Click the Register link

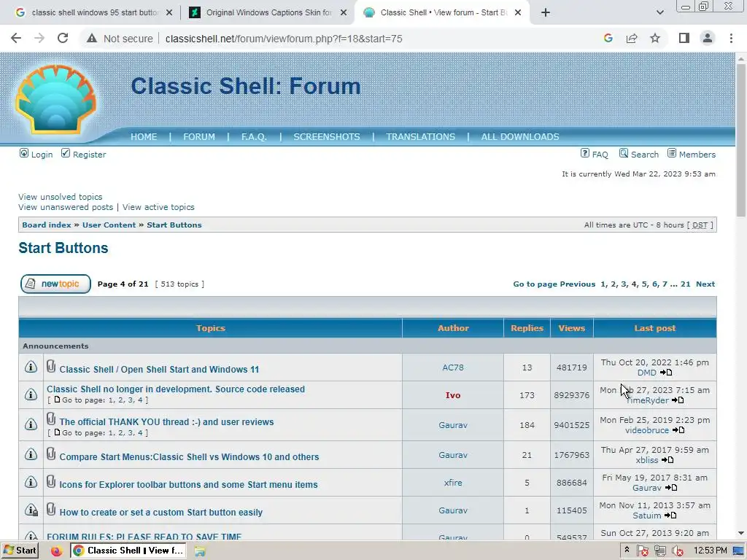coord(90,155)
